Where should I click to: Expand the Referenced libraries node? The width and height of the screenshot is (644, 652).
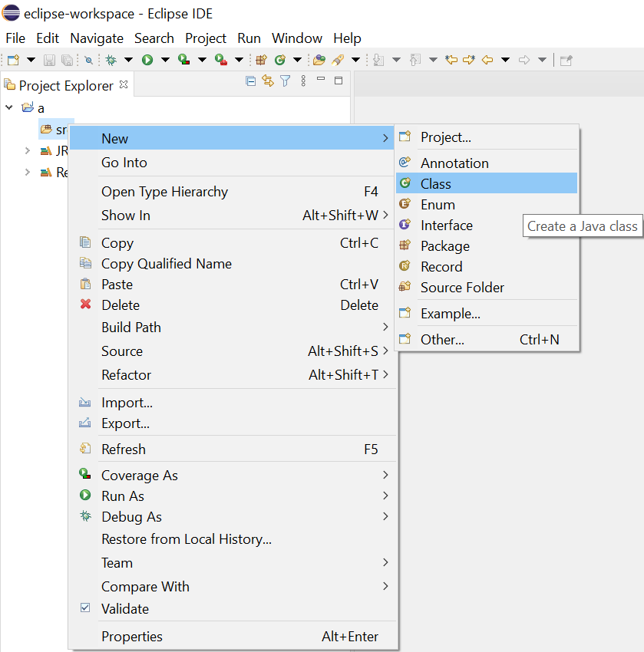click(x=28, y=172)
